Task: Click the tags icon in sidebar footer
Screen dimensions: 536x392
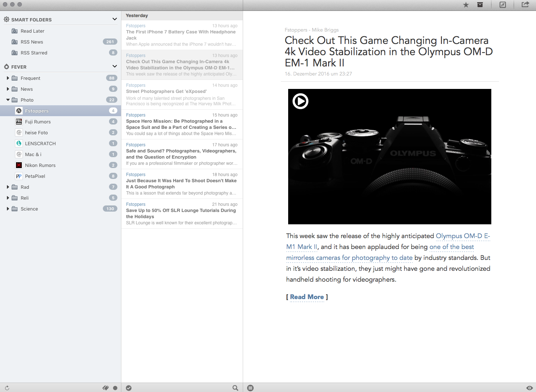Action: (x=106, y=388)
